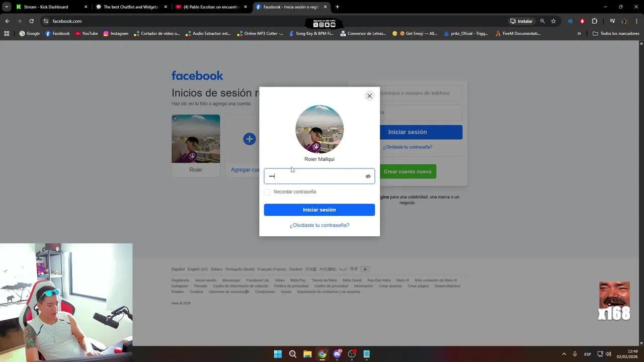644x362 pixels.
Task: Open the Messenger footer link
Action: [x=231, y=280]
